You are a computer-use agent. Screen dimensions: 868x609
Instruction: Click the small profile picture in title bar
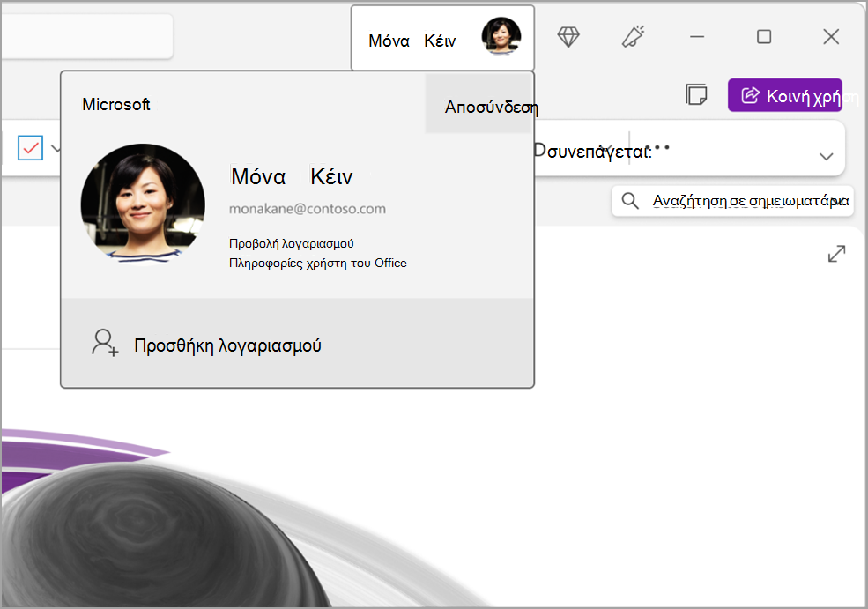(x=501, y=36)
